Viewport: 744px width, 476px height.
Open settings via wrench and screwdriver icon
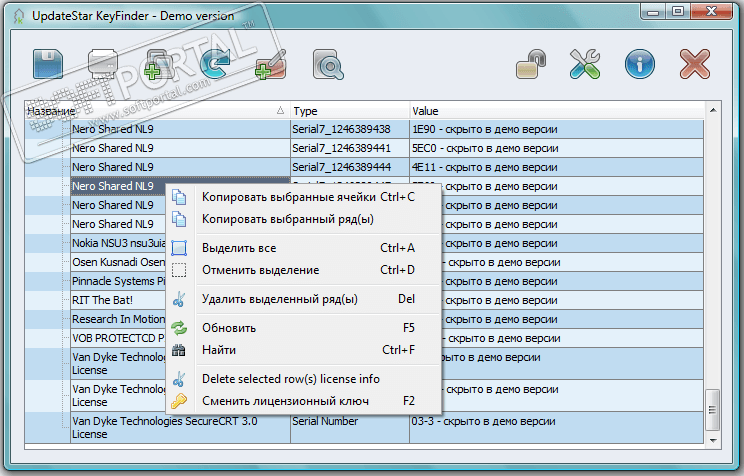coord(585,66)
